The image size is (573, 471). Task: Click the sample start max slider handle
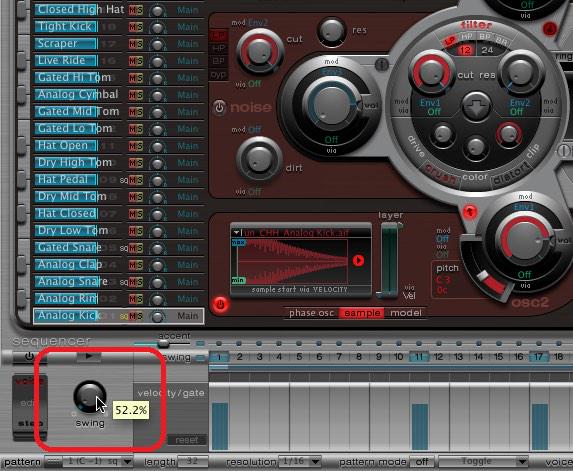coord(238,242)
